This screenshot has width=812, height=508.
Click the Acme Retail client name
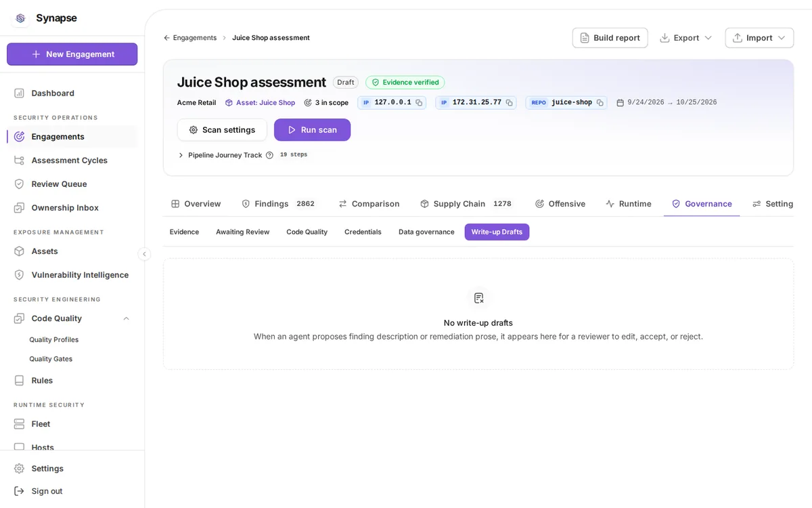(x=196, y=103)
